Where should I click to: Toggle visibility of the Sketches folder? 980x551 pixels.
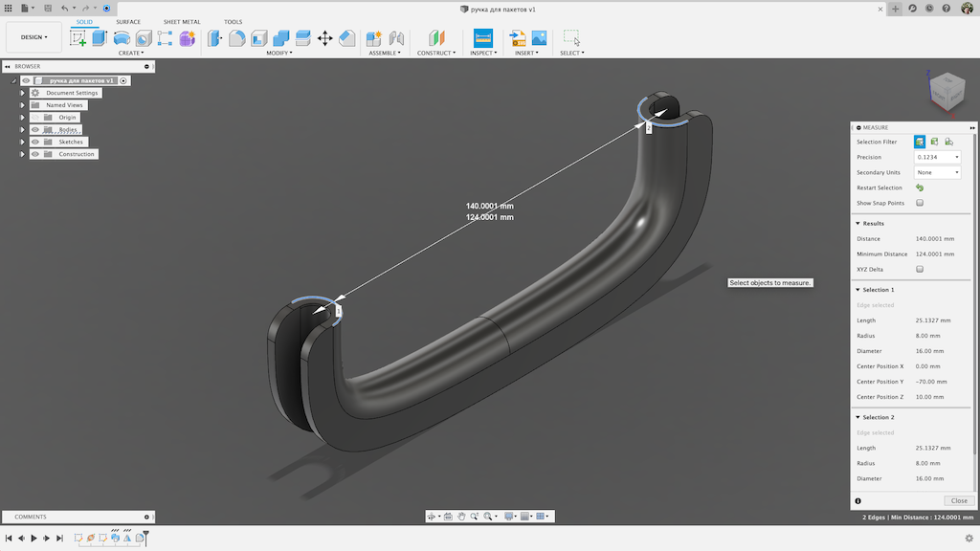35,142
